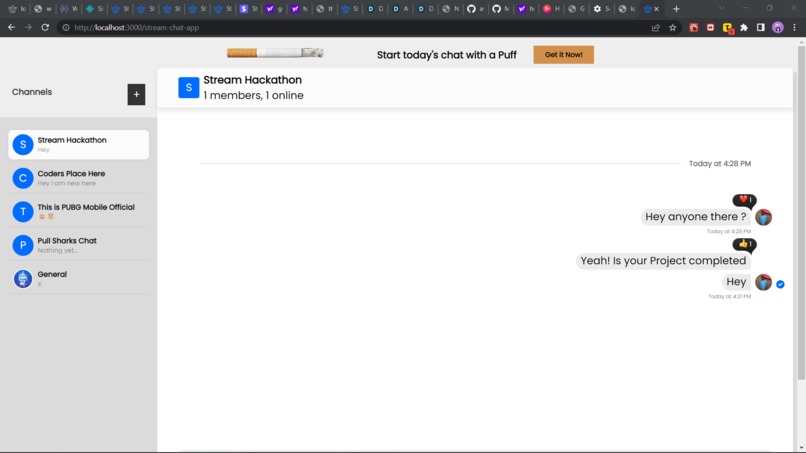
Task: Switch to the first GitHub tab
Action: point(475,9)
